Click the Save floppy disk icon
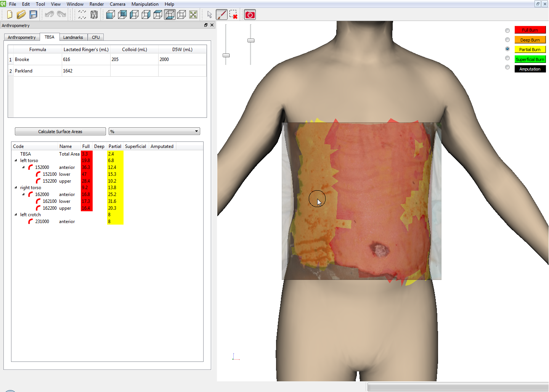Image resolution: width=549 pixels, height=392 pixels. click(x=33, y=14)
